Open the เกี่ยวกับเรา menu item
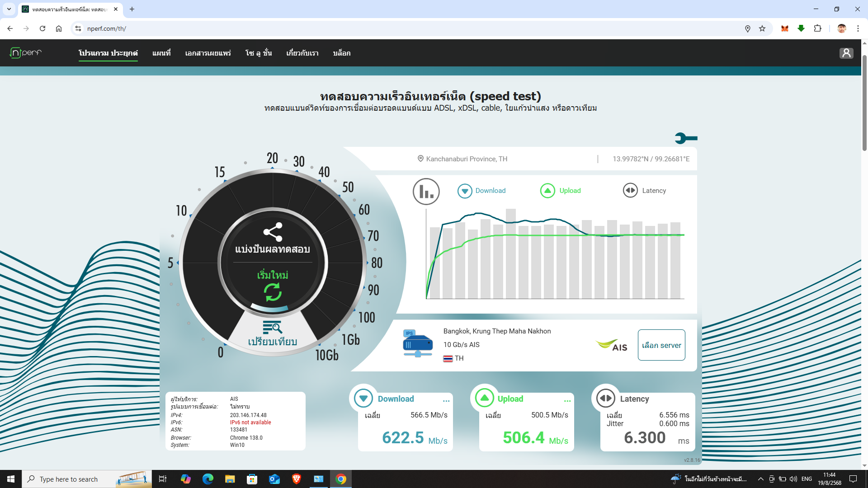This screenshot has height=488, width=868. tap(302, 53)
